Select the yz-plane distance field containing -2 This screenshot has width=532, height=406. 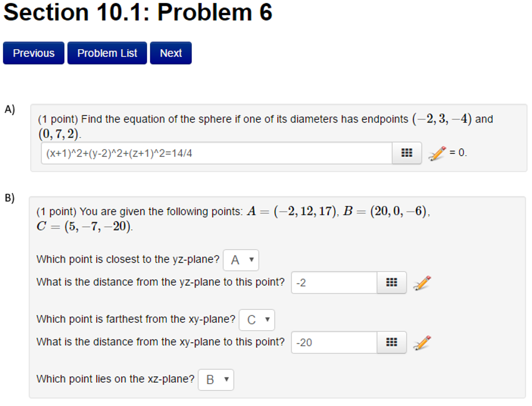coord(332,282)
